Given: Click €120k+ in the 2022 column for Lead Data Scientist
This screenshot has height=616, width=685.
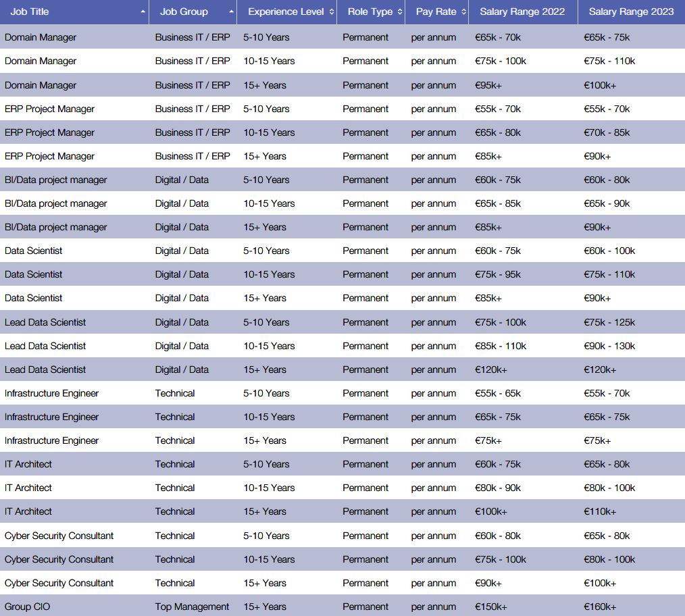Looking at the screenshot, I should pyautogui.click(x=490, y=369).
